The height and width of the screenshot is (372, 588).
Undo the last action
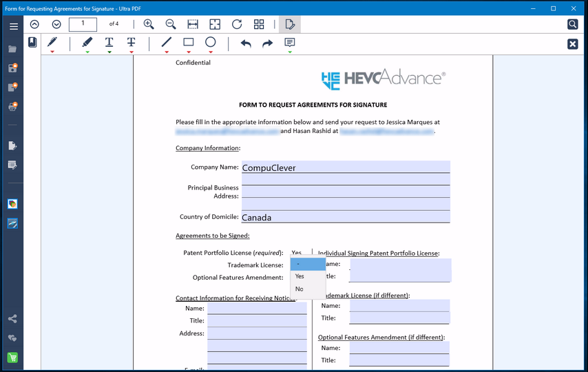246,43
